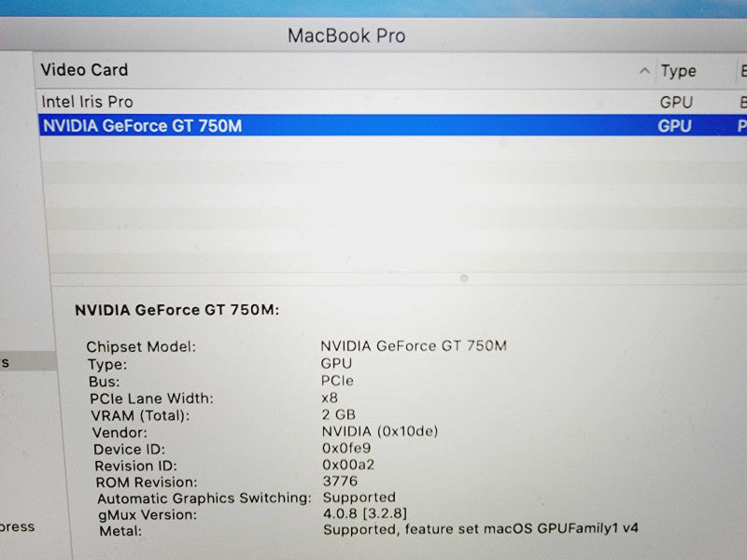Click the Type column header
Viewport: 747px width, 560px height.
tap(679, 72)
